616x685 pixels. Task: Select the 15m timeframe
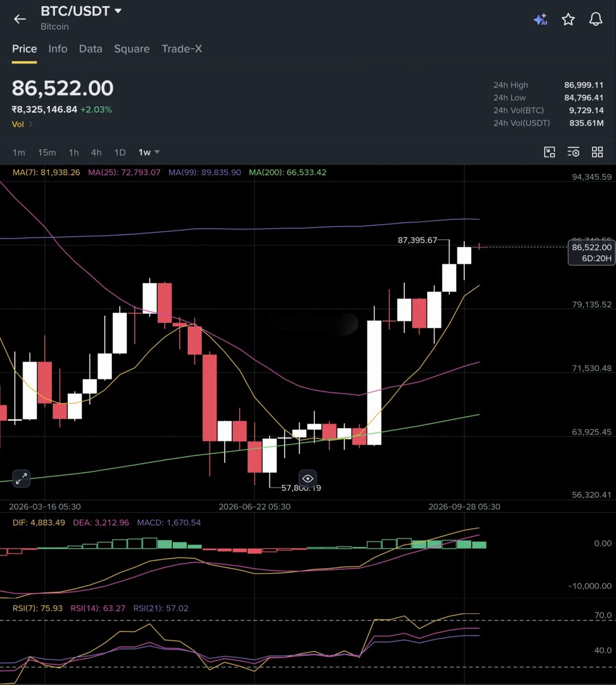pos(47,152)
